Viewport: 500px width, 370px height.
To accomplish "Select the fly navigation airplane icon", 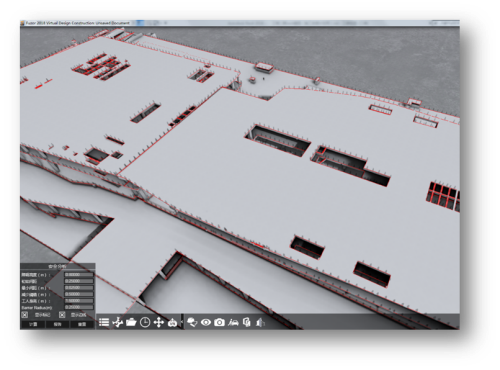I will 117,322.
